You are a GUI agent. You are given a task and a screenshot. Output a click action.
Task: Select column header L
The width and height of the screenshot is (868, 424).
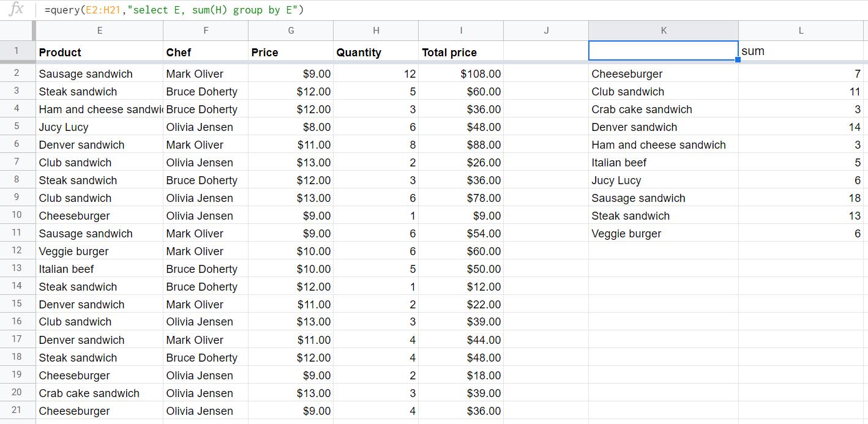801,30
